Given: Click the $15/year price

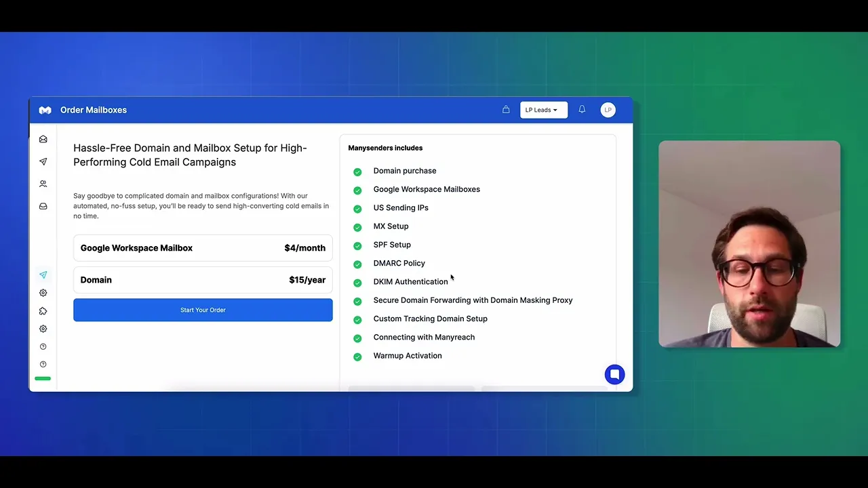Looking at the screenshot, I should 307,280.
